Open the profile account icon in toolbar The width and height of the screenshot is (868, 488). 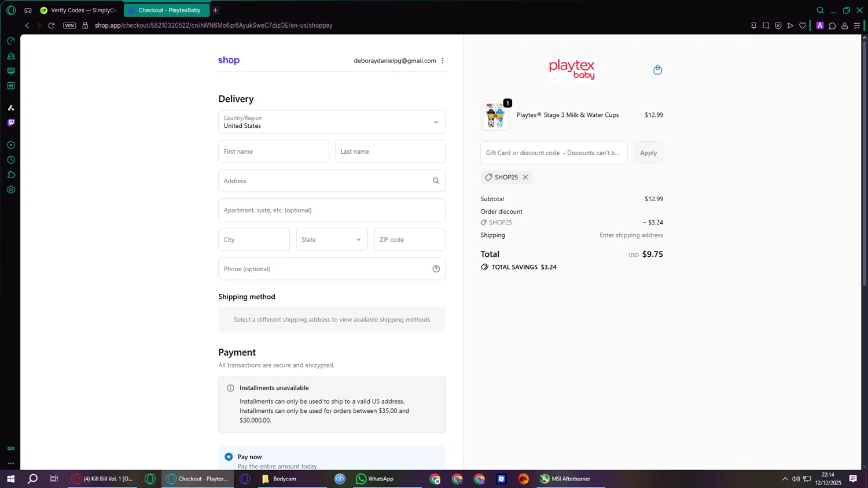845,25
